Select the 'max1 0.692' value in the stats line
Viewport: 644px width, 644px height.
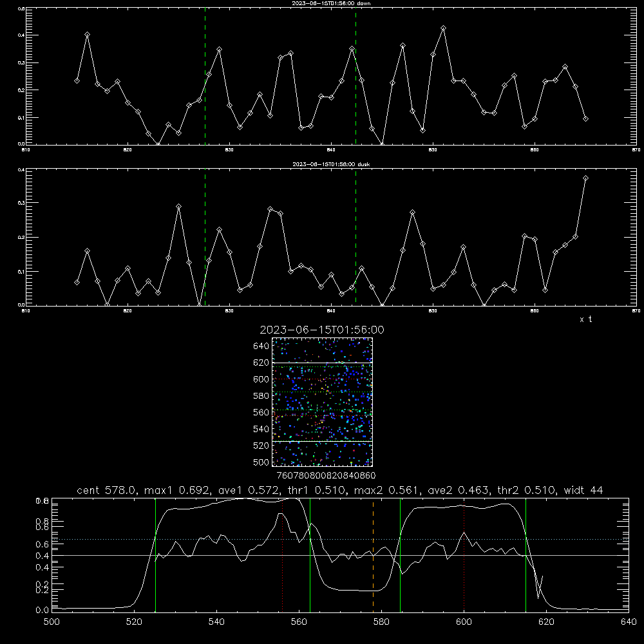click(x=178, y=490)
